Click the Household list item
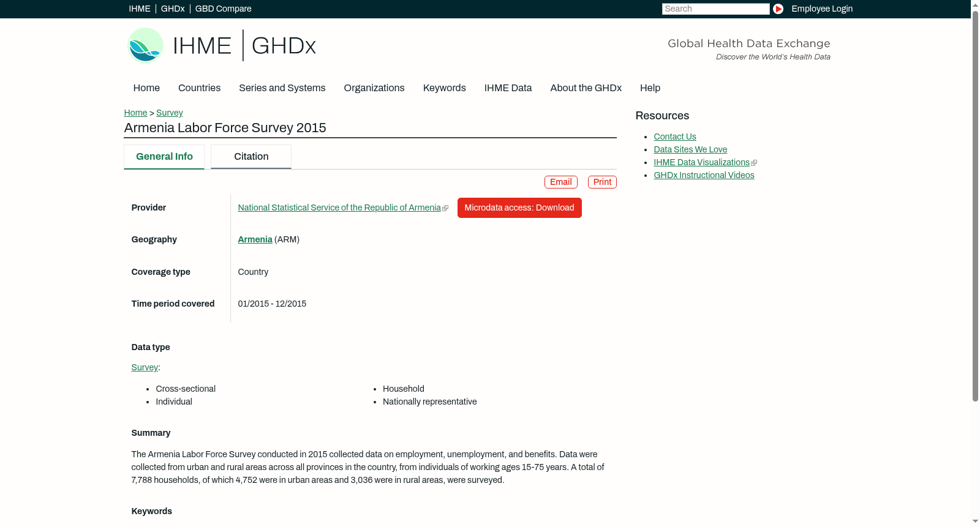The width and height of the screenshot is (980, 527). click(403, 389)
